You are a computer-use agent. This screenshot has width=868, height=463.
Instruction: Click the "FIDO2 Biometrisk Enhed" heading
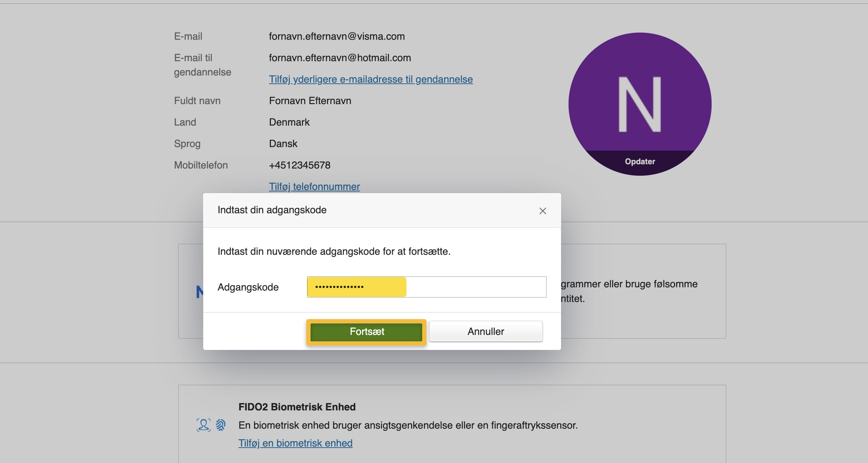[297, 407]
